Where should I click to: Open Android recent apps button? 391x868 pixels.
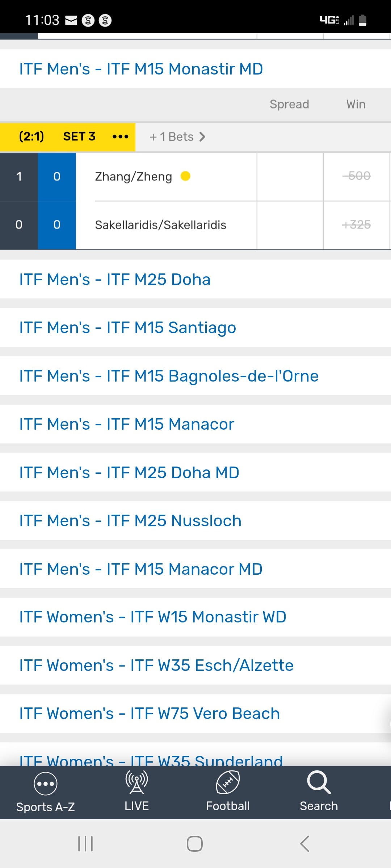[85, 844]
